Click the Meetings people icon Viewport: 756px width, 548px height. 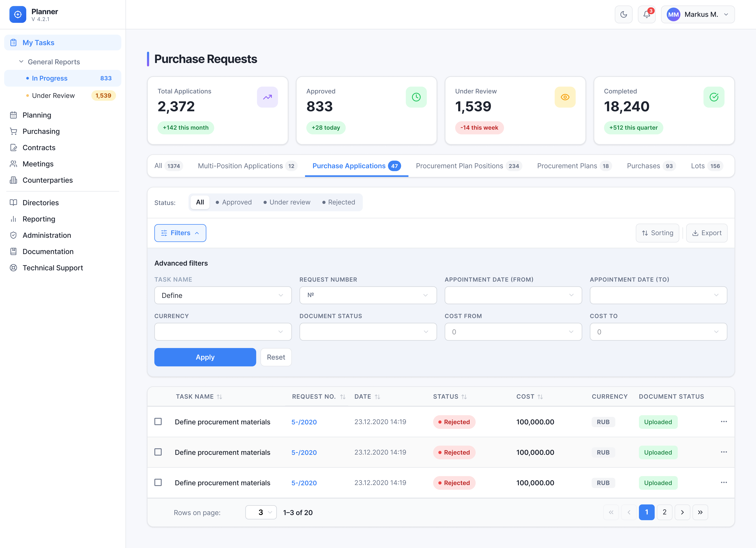click(x=13, y=164)
